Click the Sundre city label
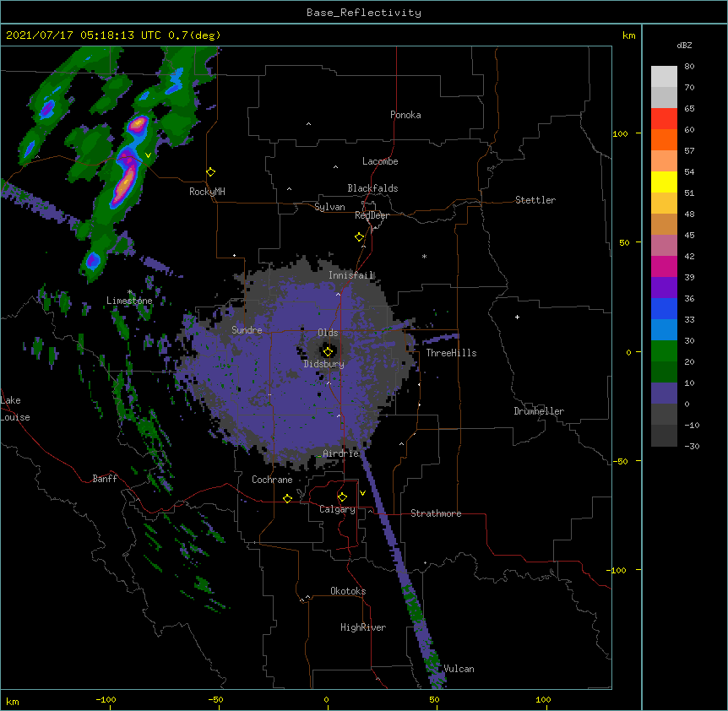This screenshot has height=711, width=728. tap(247, 330)
